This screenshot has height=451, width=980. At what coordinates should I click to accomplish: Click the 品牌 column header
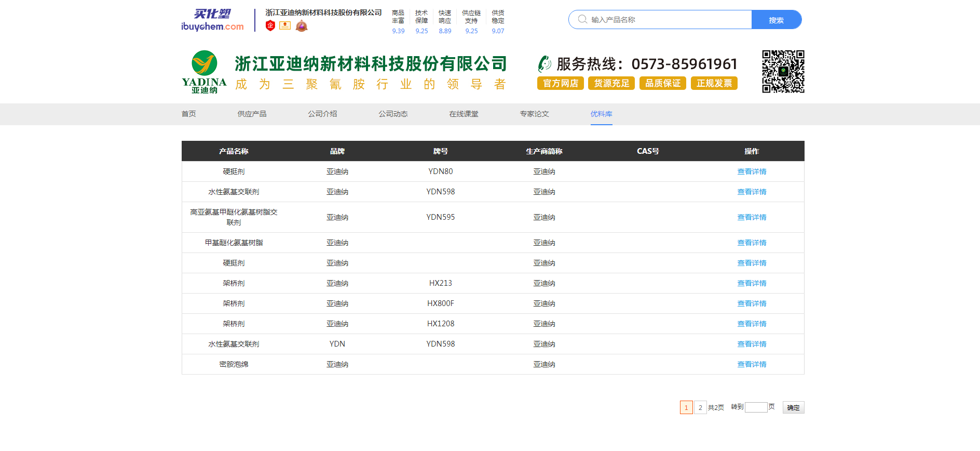(337, 151)
